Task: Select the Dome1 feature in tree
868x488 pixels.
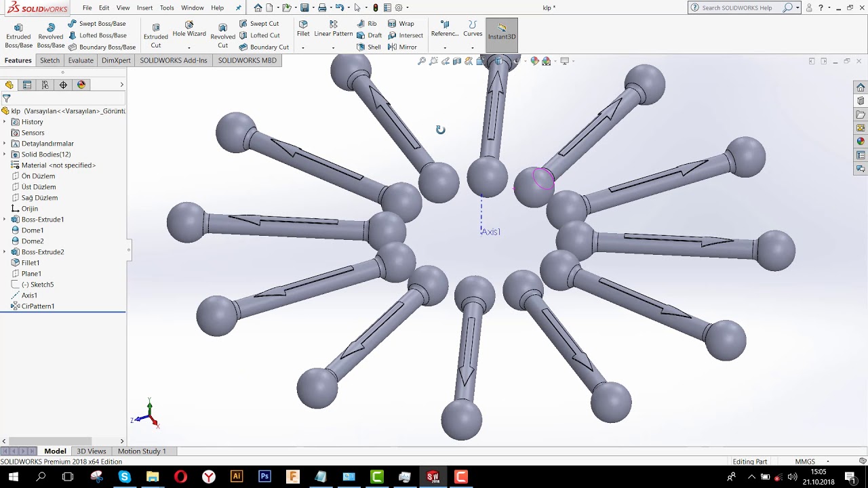Action: point(33,230)
